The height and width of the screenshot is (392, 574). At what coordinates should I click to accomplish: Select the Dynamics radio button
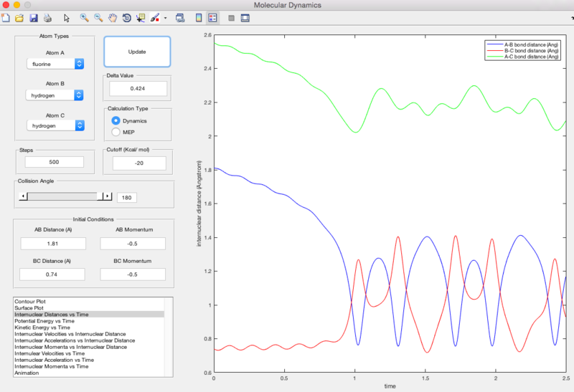(x=116, y=120)
